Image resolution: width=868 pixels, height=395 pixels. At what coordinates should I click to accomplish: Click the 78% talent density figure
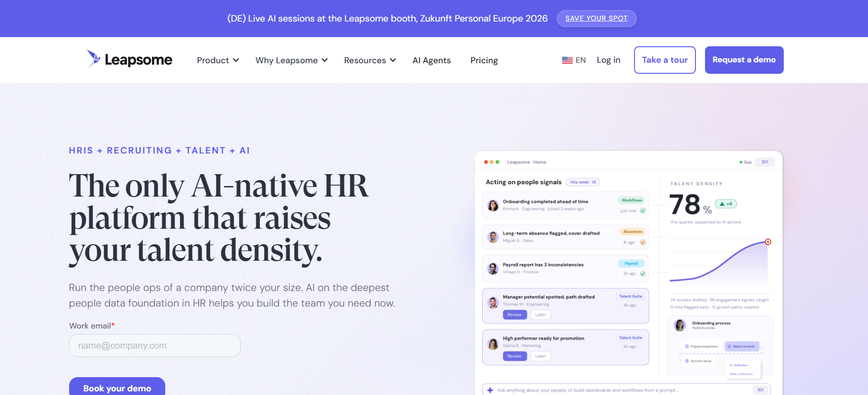(x=691, y=204)
